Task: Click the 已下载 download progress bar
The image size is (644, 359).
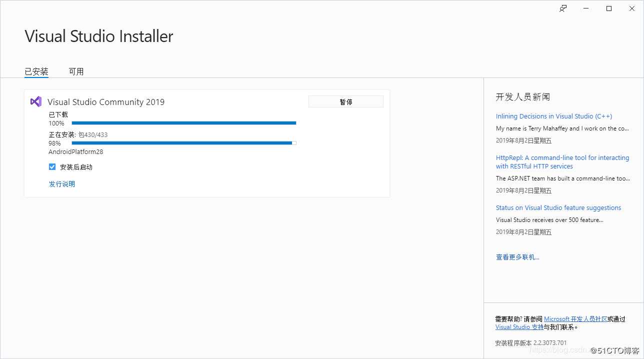Action: (x=184, y=123)
